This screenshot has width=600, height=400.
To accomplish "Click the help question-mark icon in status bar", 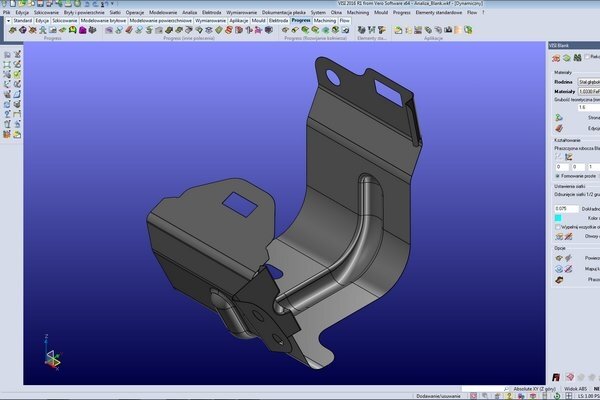I will [509, 396].
